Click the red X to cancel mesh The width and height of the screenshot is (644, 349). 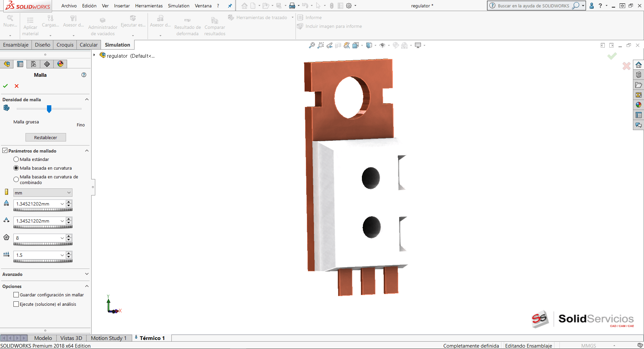click(x=16, y=86)
